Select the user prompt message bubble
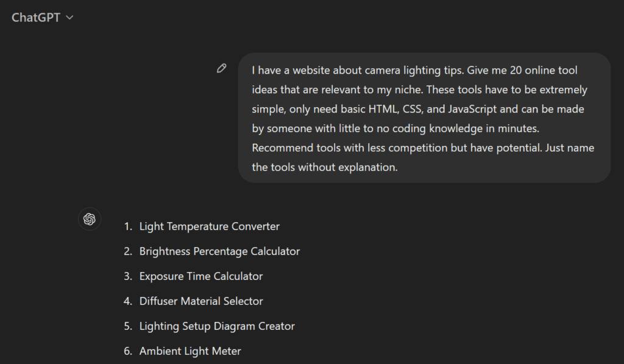Viewport: 624px width, 364px height. 424,117
